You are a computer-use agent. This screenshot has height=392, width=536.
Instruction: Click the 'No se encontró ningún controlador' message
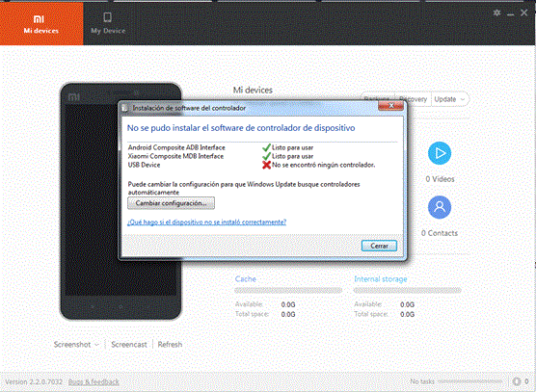(323, 165)
